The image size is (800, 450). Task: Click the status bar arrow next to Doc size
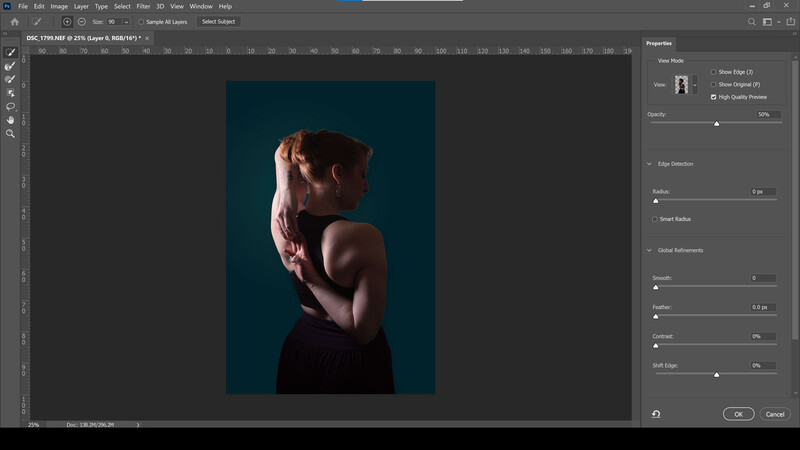pyautogui.click(x=138, y=424)
